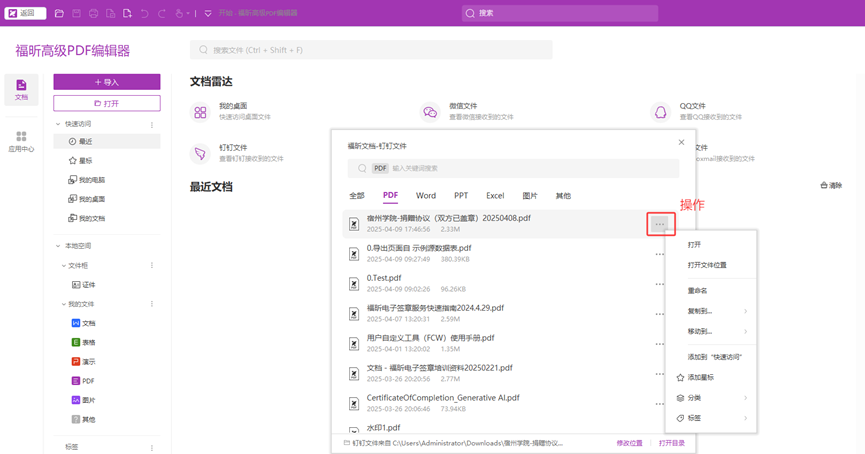The image size is (865, 454).
Task: Switch to the Excel tab in dialog
Action: point(495,196)
